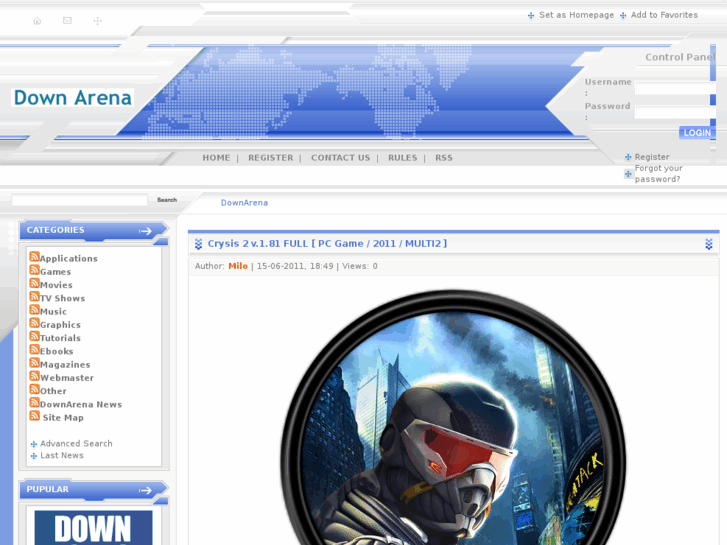Focus the Username input field
727x545 pixels.
pos(674,89)
